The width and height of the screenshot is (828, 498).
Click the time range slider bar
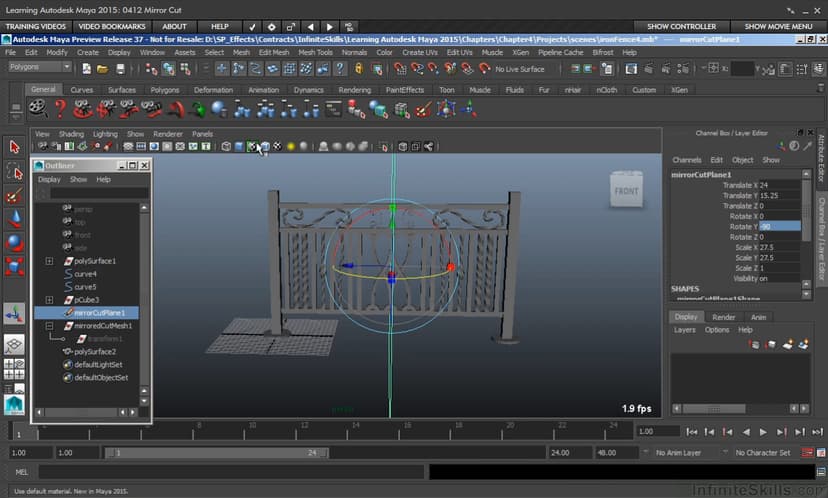click(217, 453)
